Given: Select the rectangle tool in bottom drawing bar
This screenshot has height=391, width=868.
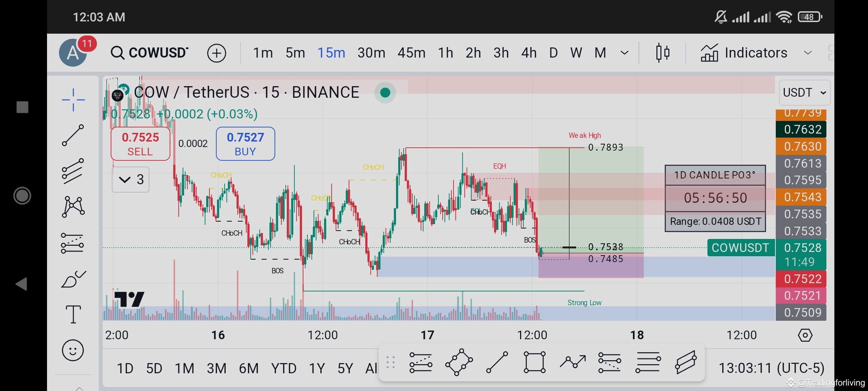Looking at the screenshot, I should [535, 362].
